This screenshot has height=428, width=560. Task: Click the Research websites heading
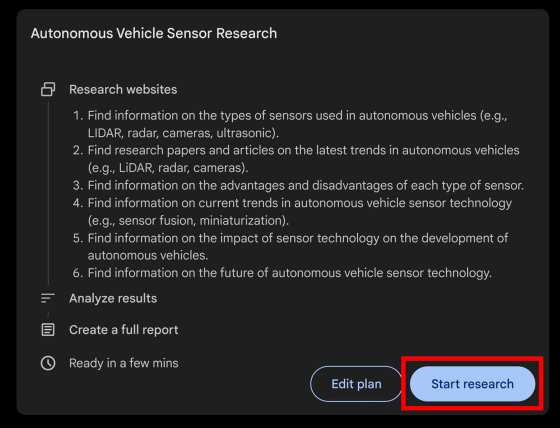(123, 89)
